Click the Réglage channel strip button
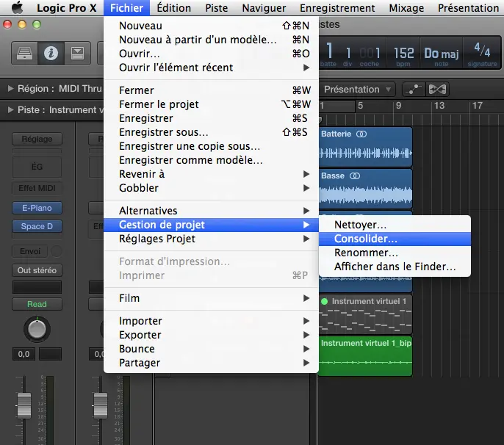This screenshot has width=504, height=445. 37,139
